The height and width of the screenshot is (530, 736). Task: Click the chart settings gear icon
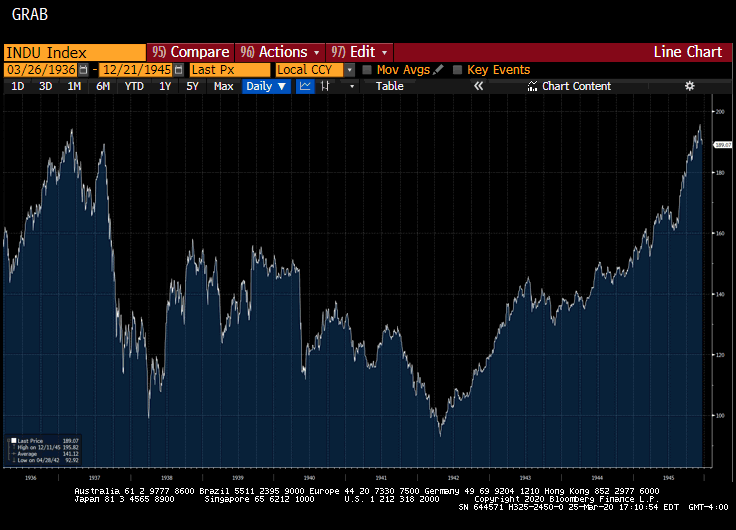coord(689,87)
